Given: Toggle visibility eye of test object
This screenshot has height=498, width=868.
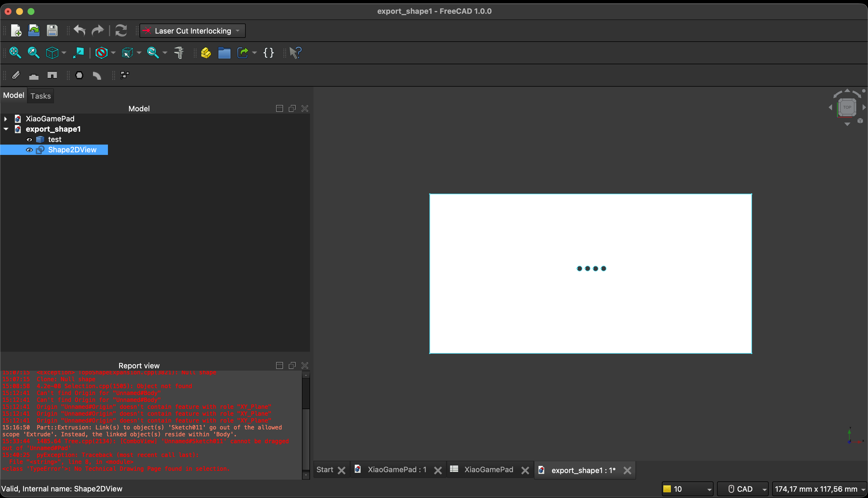Looking at the screenshot, I should pos(30,139).
